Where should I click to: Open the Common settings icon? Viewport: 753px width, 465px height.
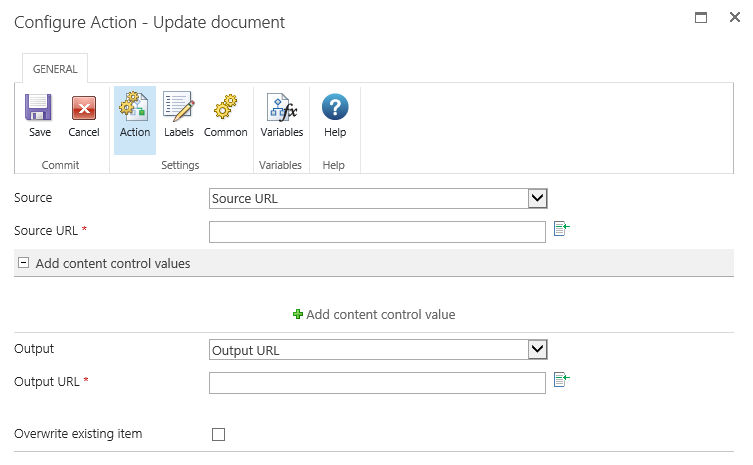click(x=225, y=108)
